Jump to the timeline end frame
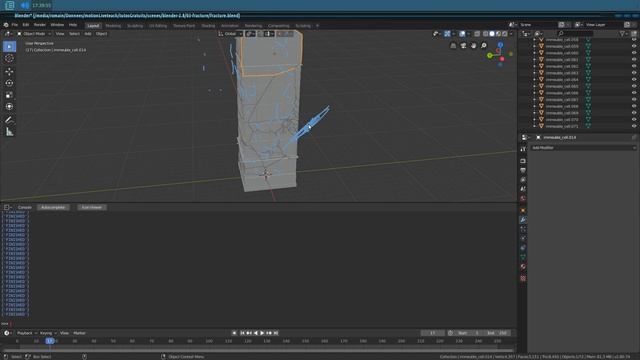The height and width of the screenshot is (360, 640). (x=276, y=333)
